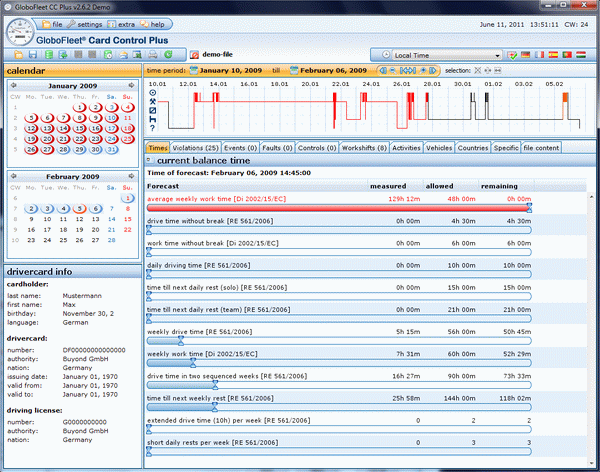This screenshot has height=472, width=600.
Task: Open a file with the folder icon
Action: [x=18, y=55]
